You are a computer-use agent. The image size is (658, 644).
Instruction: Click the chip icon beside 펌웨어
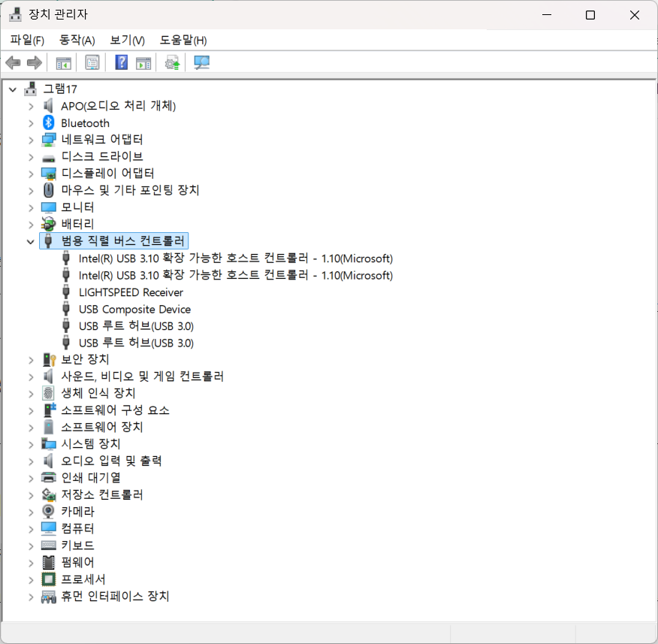(x=49, y=562)
